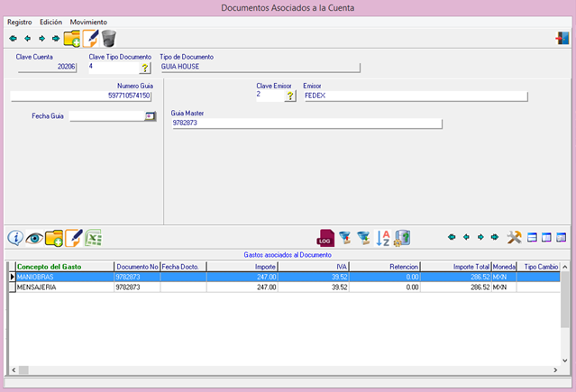Edit expense with lower pencil icon
The image size is (576, 392).
pyautogui.click(x=74, y=238)
